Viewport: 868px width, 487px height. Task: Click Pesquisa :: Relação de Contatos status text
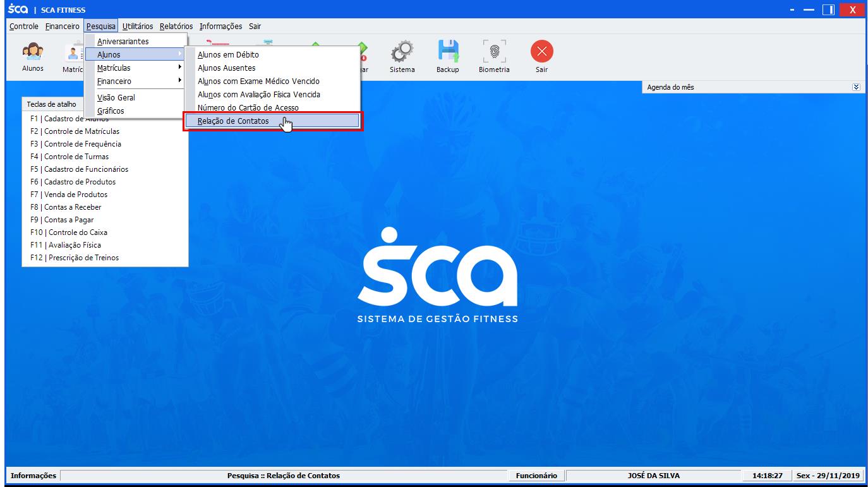(284, 476)
